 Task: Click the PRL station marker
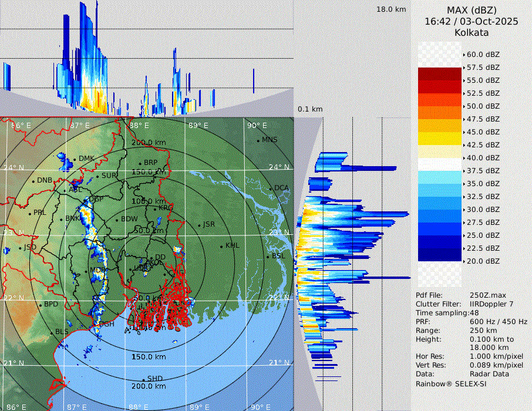[30, 213]
